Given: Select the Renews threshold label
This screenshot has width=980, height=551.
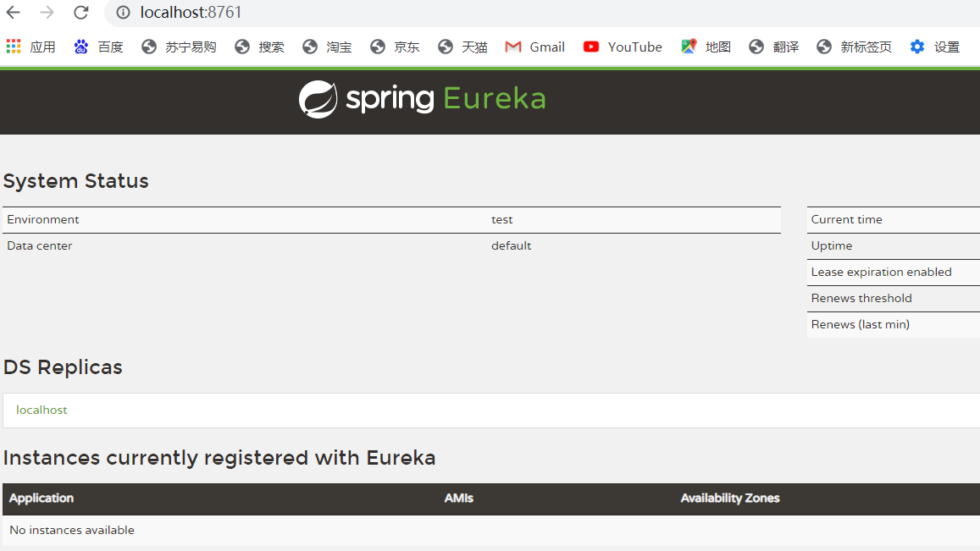Looking at the screenshot, I should coord(861,298).
